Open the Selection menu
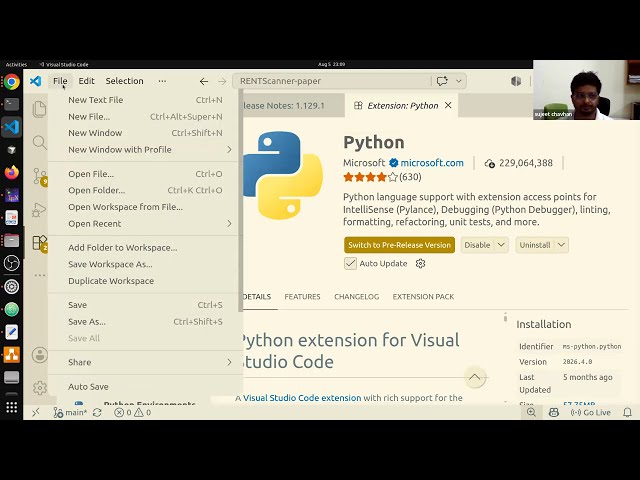Viewport: 640px width, 480px height. pos(124,81)
